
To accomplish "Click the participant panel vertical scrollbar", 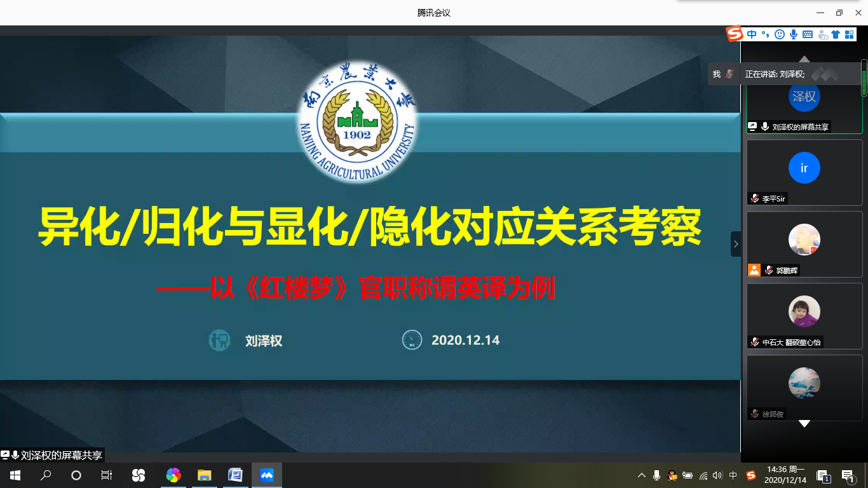I will (x=864, y=78).
